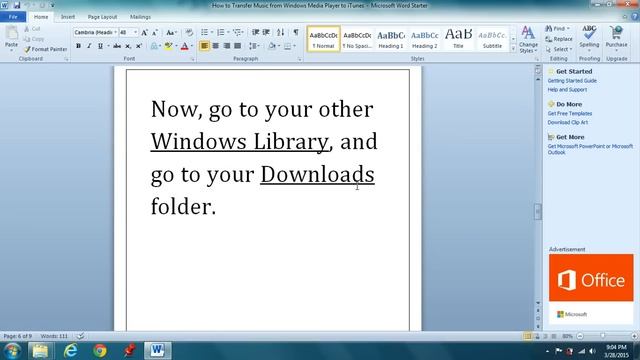Open the line spacing dropdown
This screenshot has height=360, width=640.
click(259, 46)
